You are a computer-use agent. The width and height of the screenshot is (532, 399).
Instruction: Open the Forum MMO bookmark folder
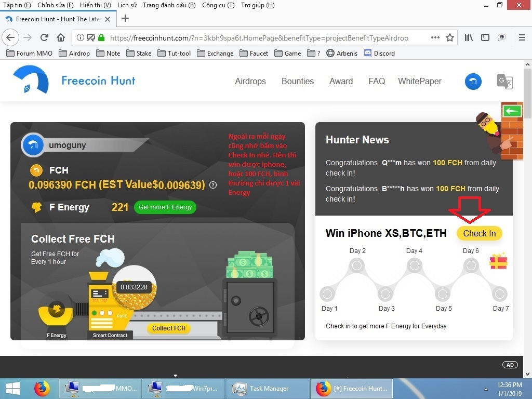pyautogui.click(x=29, y=54)
